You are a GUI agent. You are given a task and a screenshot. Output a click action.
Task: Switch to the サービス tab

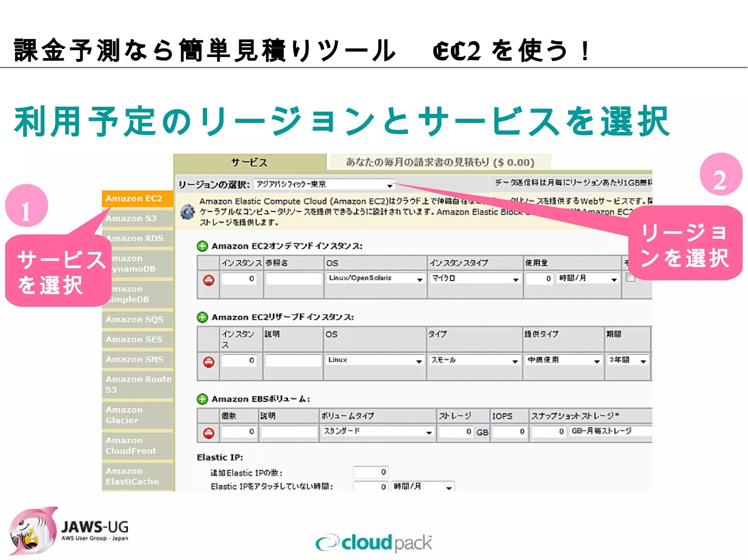coord(250,162)
